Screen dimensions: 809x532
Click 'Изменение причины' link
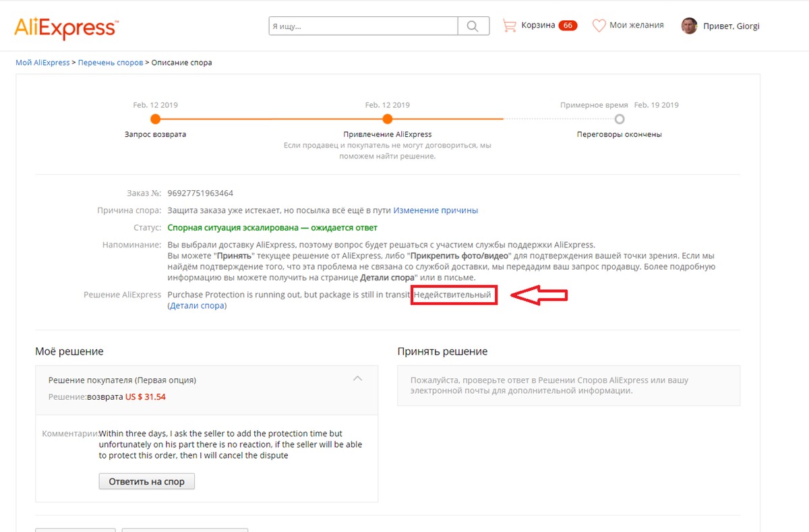[436, 210]
